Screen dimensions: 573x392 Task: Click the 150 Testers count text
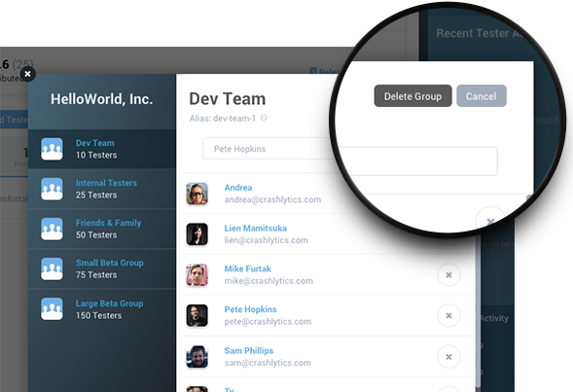98,315
